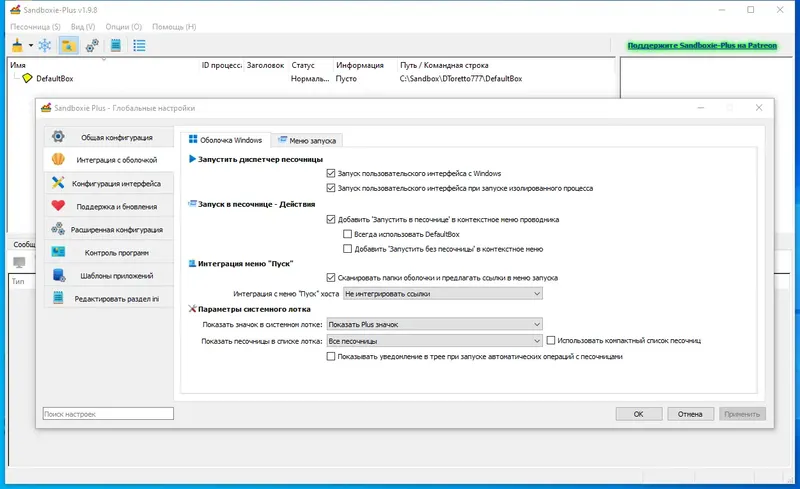Open Показать значок в системном лотке dropdown
Image resolution: width=800 pixels, height=489 pixels.
(x=435, y=324)
